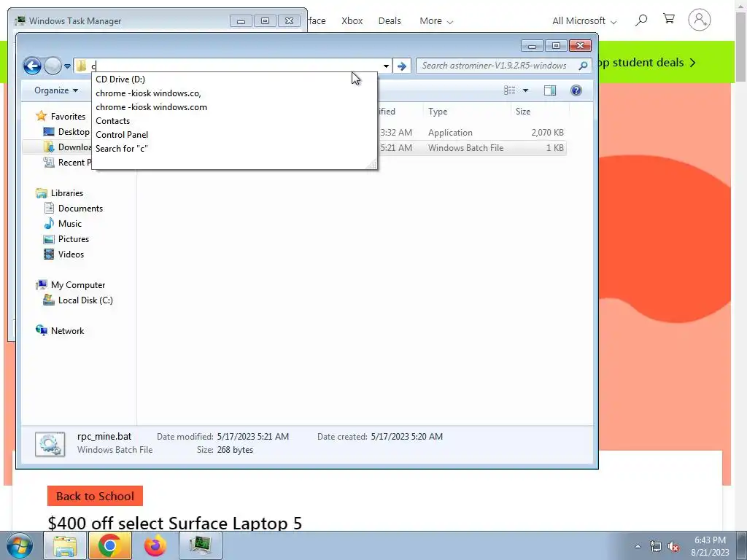Select Control Panel suggestion
The width and height of the screenshot is (747, 560).
pos(234,135)
